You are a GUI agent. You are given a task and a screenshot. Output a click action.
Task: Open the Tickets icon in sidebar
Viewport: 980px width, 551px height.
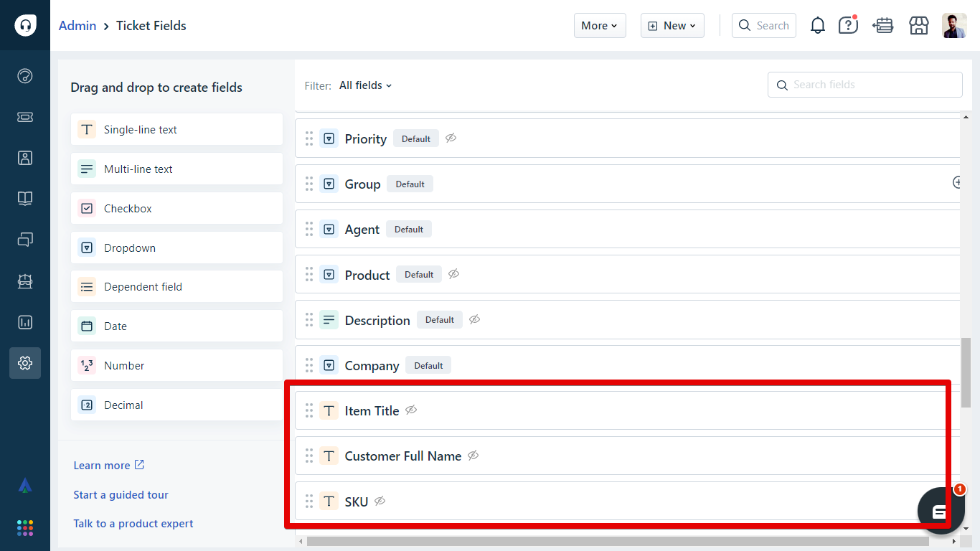click(25, 117)
